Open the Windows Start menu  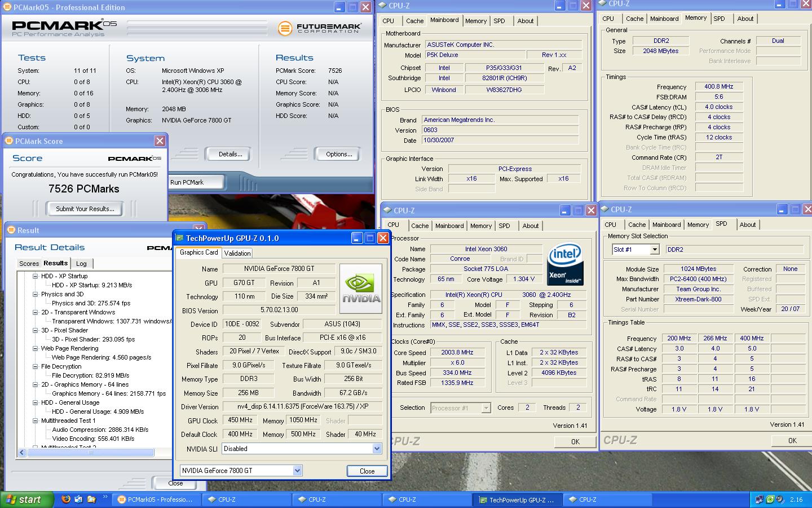(x=27, y=500)
